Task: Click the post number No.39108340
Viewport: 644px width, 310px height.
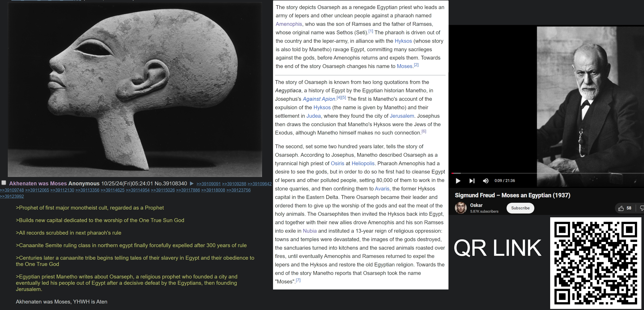Action: point(171,184)
